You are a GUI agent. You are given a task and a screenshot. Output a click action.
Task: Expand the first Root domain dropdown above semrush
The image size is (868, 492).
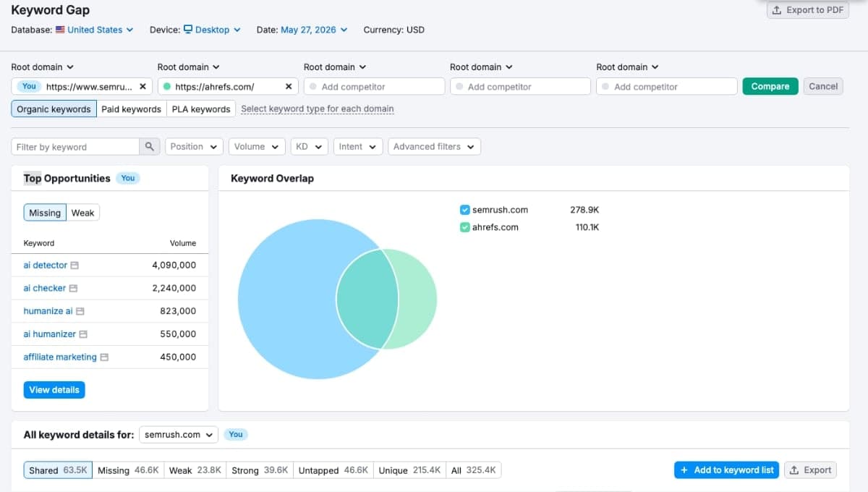[43, 67]
